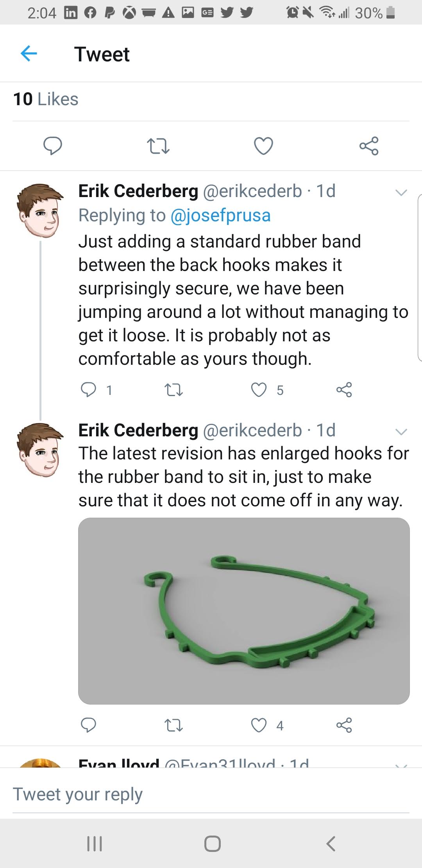422x868 pixels.
Task: Like the main tweet with heart icon
Action: coord(263,146)
